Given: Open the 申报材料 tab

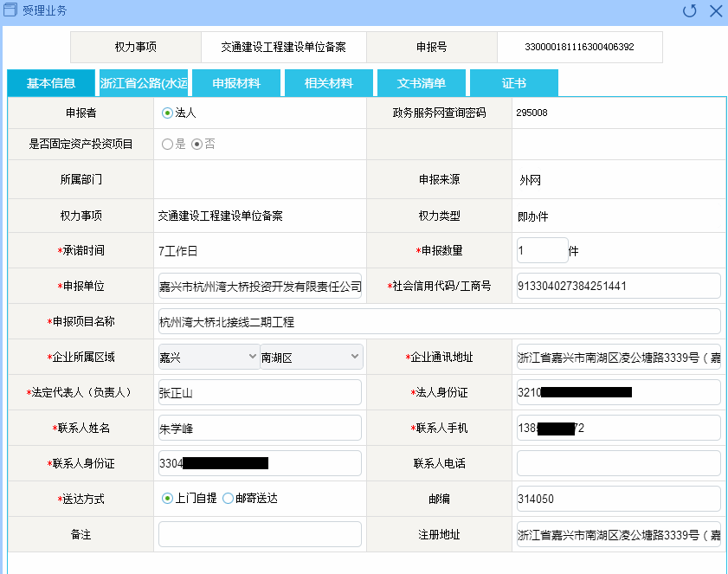Looking at the screenshot, I should point(236,83).
